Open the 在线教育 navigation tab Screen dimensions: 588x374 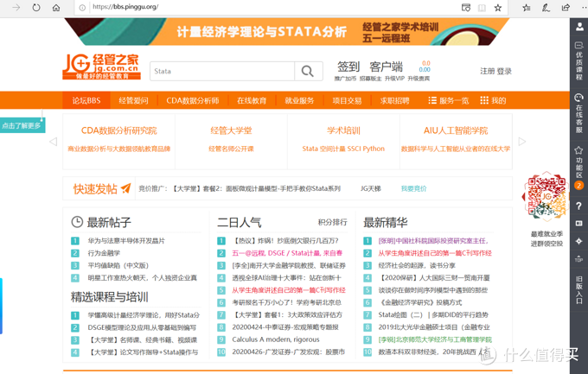[x=252, y=101]
